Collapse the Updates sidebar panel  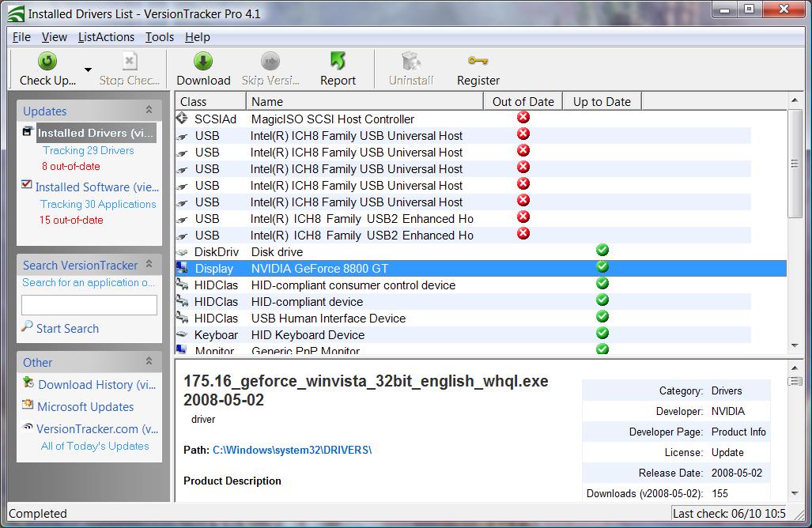(x=149, y=110)
